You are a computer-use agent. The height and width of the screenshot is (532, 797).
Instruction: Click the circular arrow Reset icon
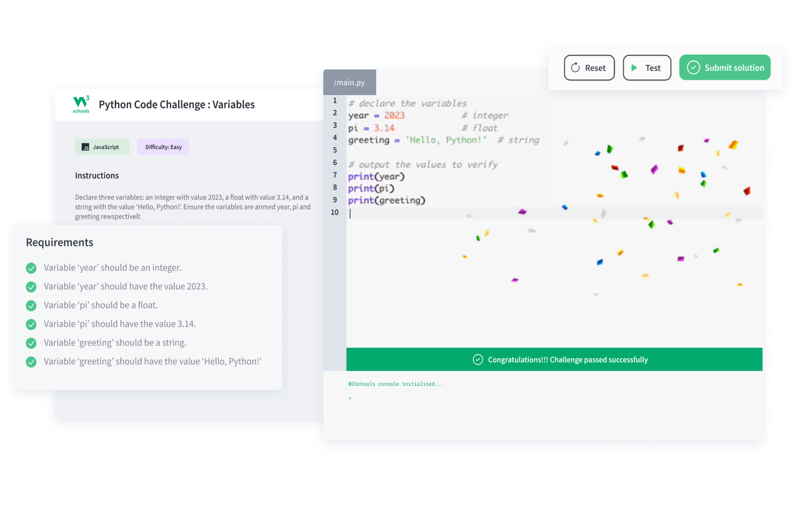[x=575, y=68]
